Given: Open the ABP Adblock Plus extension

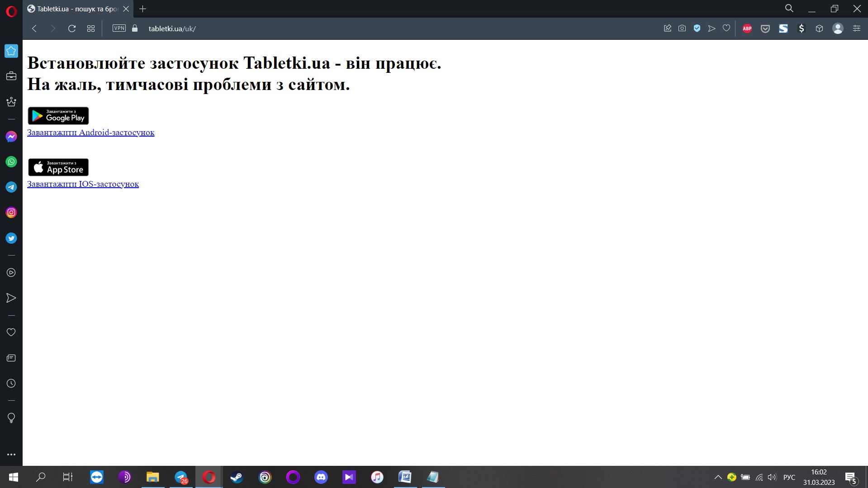Looking at the screenshot, I should coord(747,28).
